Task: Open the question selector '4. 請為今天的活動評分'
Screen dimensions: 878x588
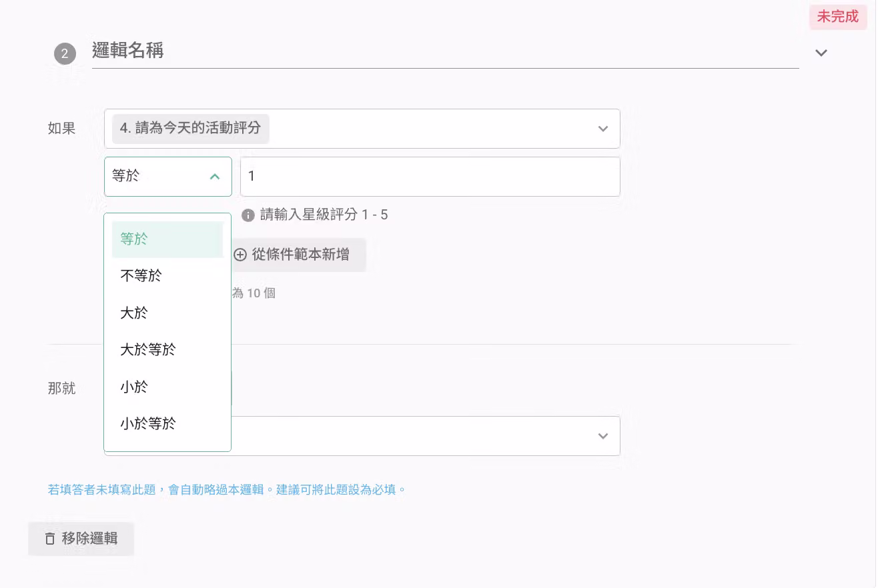Action: coord(362,129)
